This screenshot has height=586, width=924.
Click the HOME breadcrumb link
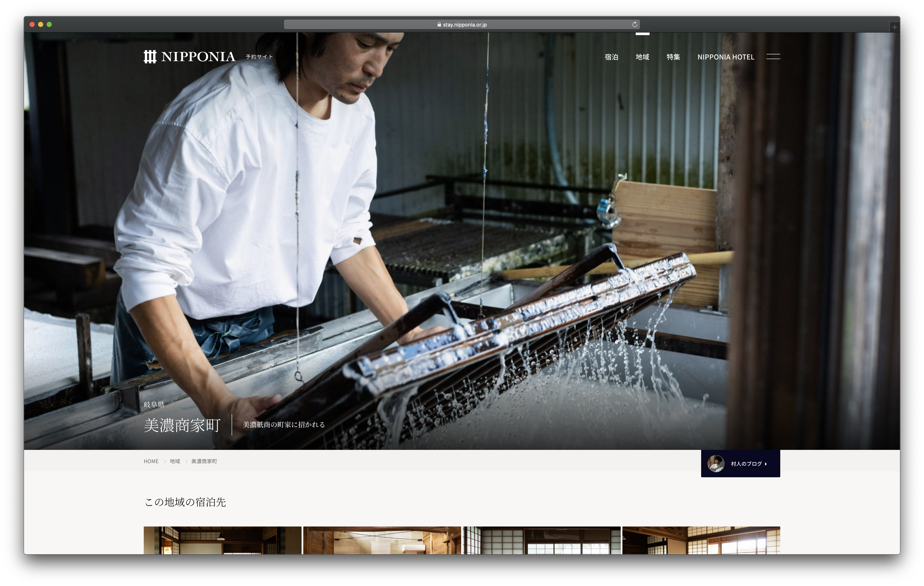coord(151,461)
